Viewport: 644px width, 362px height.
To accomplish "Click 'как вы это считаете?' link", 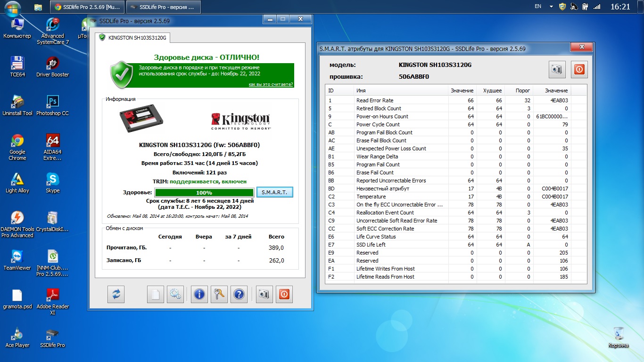I will tap(271, 84).
